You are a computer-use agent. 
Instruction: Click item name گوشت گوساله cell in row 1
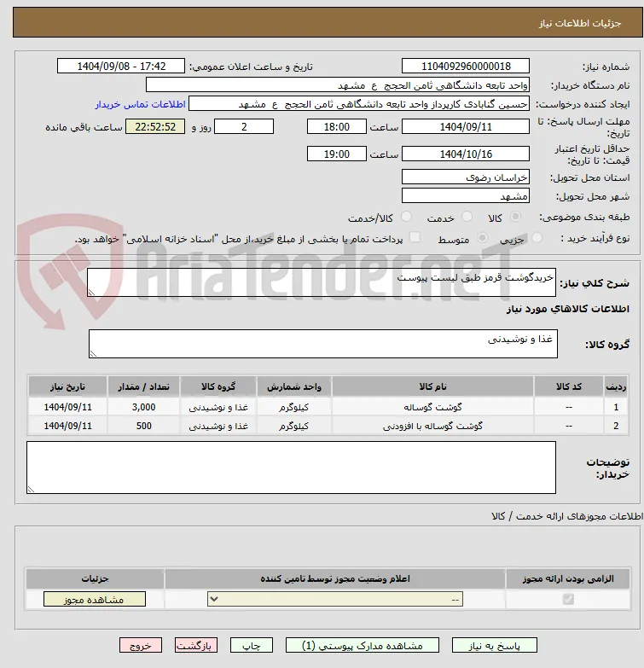(x=432, y=407)
